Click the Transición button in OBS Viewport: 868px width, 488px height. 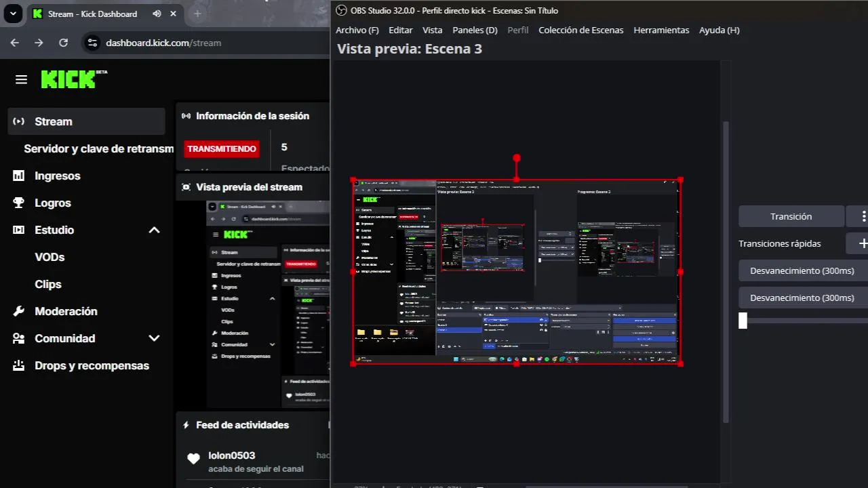pos(791,216)
